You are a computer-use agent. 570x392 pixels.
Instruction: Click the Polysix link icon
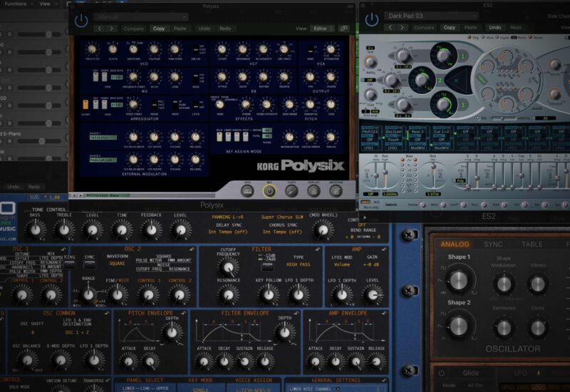(344, 29)
